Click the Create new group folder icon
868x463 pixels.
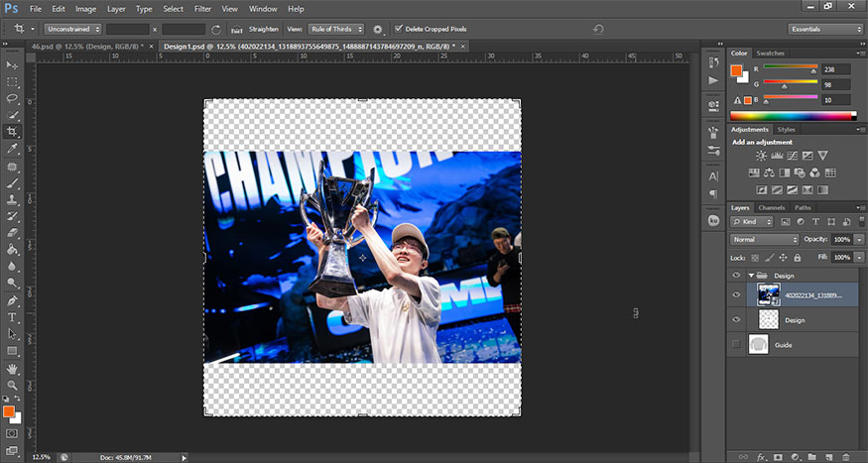click(812, 457)
